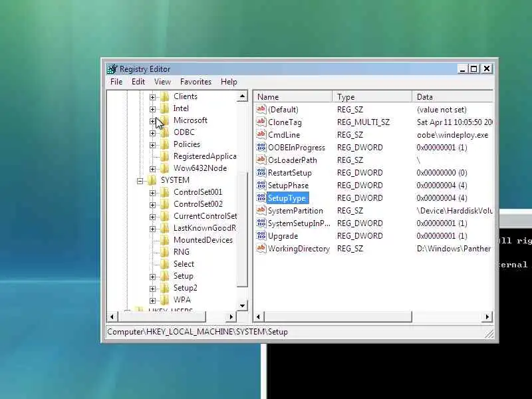Select the Policies folder icon
Screen dimensions: 532x399
click(x=165, y=144)
